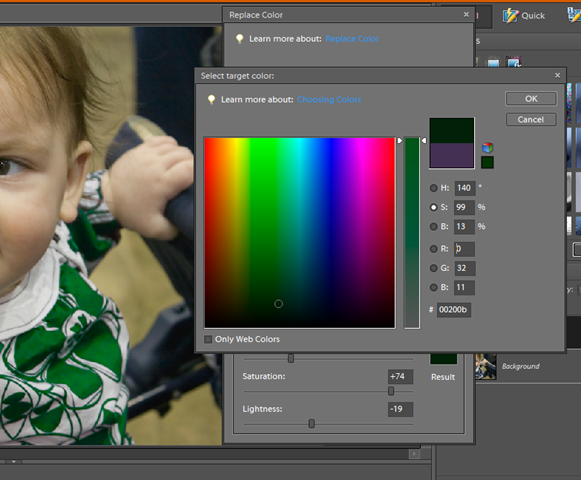
Task: Click the hex color input field
Action: point(454,309)
